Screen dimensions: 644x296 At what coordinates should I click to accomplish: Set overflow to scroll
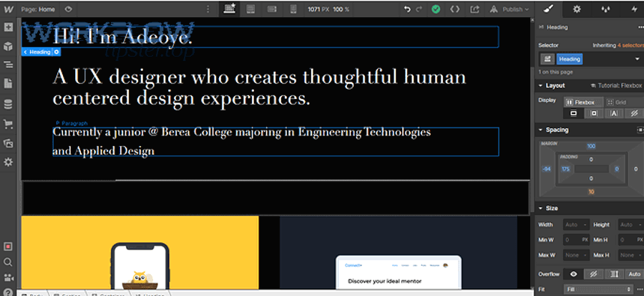click(x=614, y=274)
